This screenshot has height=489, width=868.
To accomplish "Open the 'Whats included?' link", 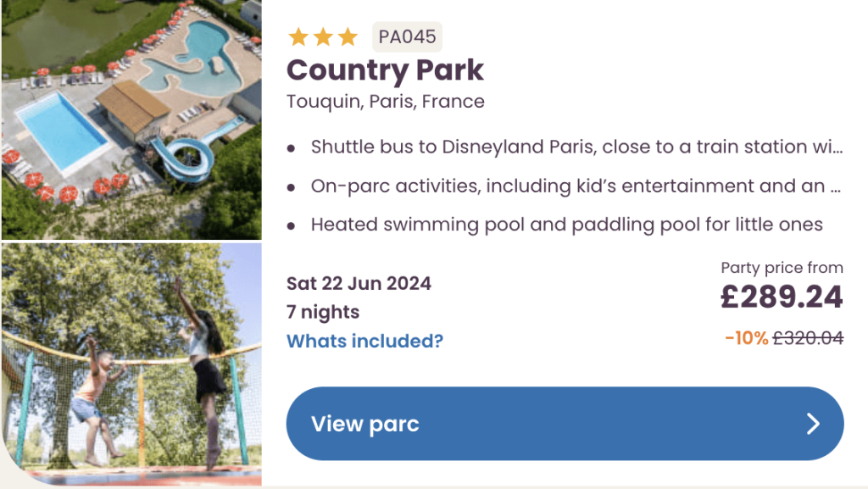I will pos(364,341).
